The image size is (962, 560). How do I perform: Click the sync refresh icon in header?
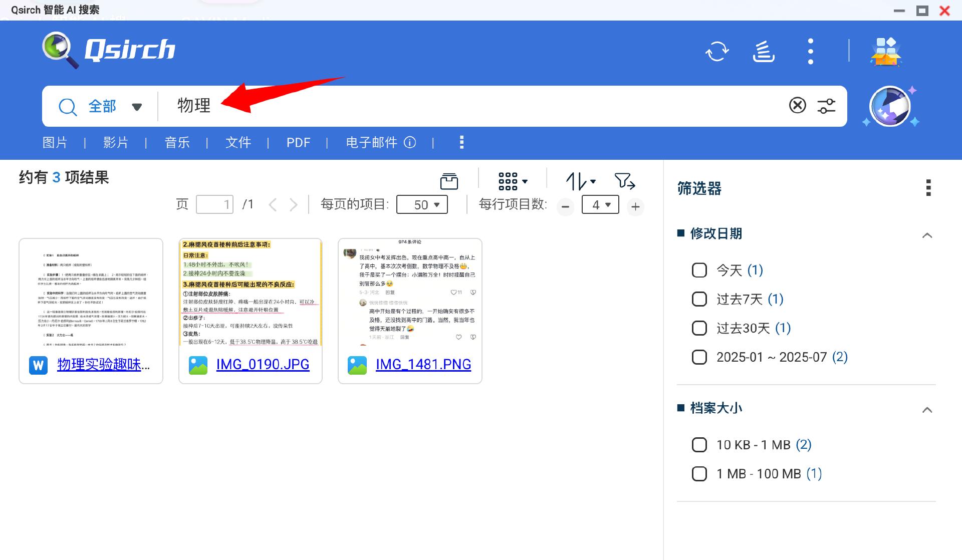717,51
